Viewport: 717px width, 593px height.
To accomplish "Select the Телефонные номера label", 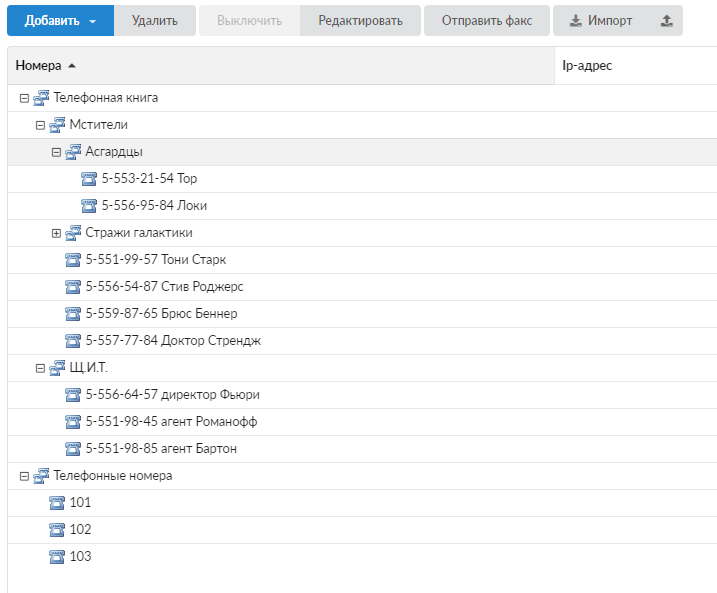I will (113, 475).
